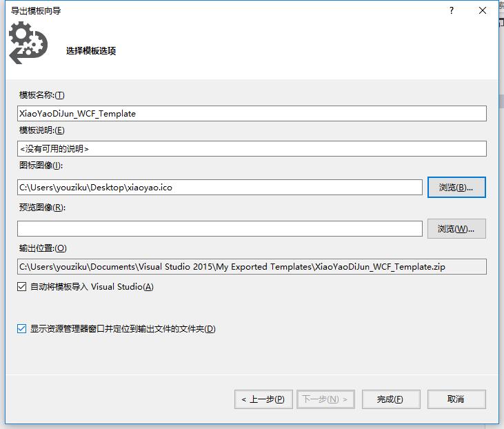
Task: Click the 预览图像 label
Action: (x=42, y=208)
